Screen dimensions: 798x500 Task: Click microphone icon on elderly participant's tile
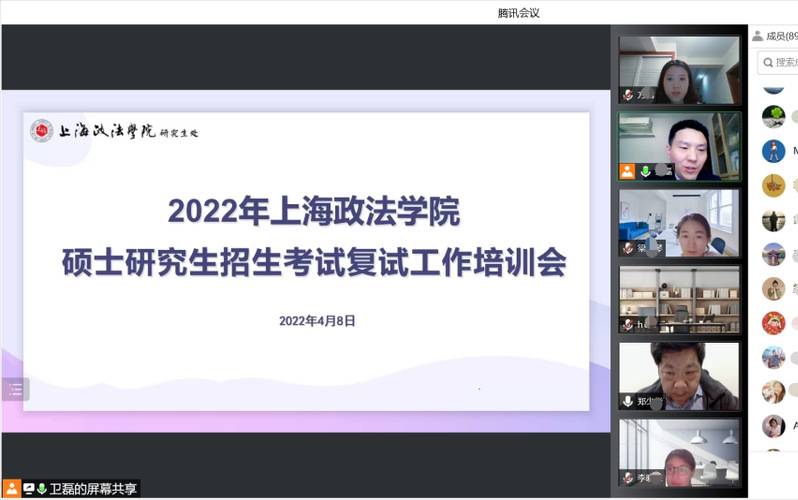point(628,401)
